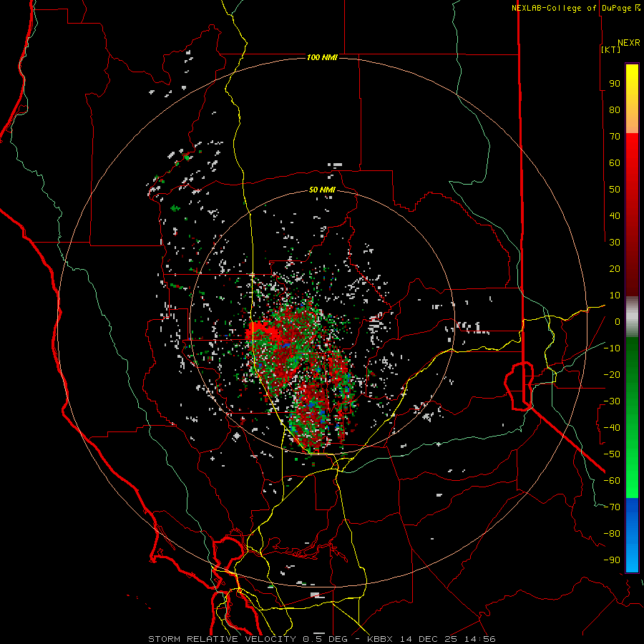Screen dimensions: 644x644
Task: Click the 10 tick label on scale
Action: (615, 296)
